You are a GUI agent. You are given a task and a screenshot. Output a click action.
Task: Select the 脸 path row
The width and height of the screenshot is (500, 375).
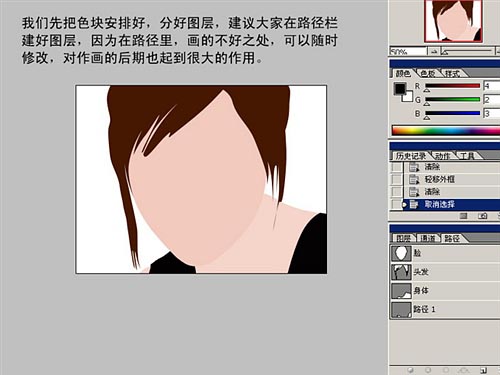click(x=445, y=253)
